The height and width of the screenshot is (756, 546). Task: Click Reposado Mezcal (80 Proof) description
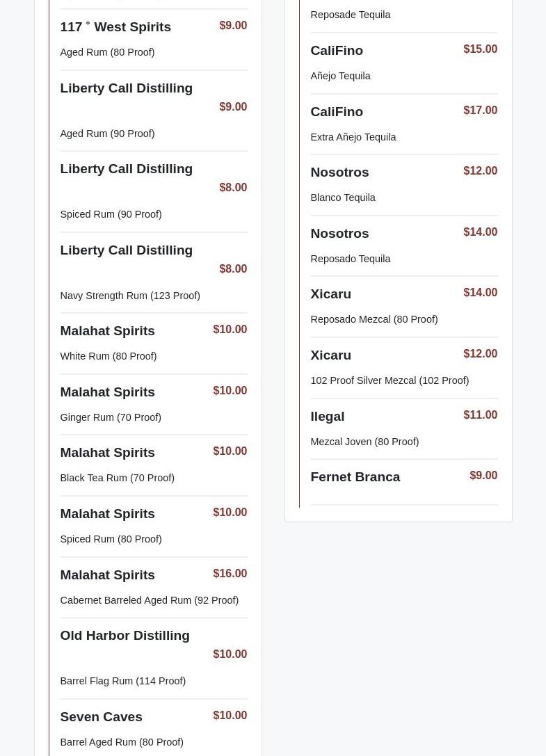point(374,319)
